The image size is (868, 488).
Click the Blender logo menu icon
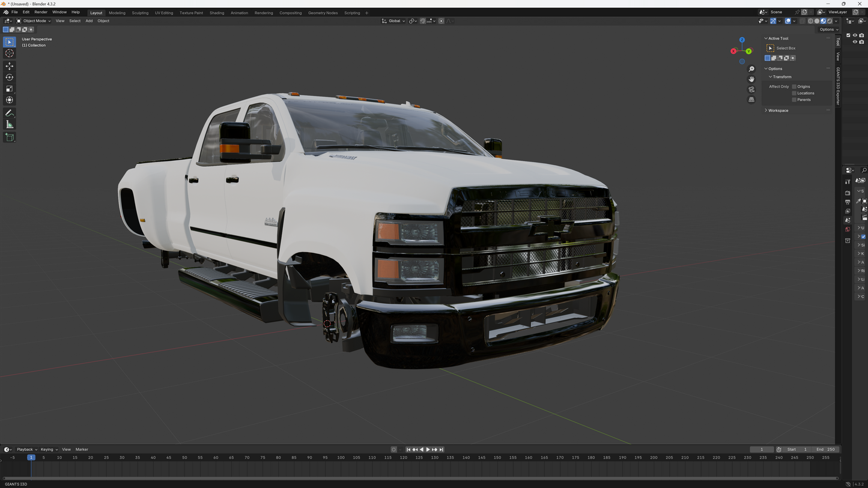(5, 12)
